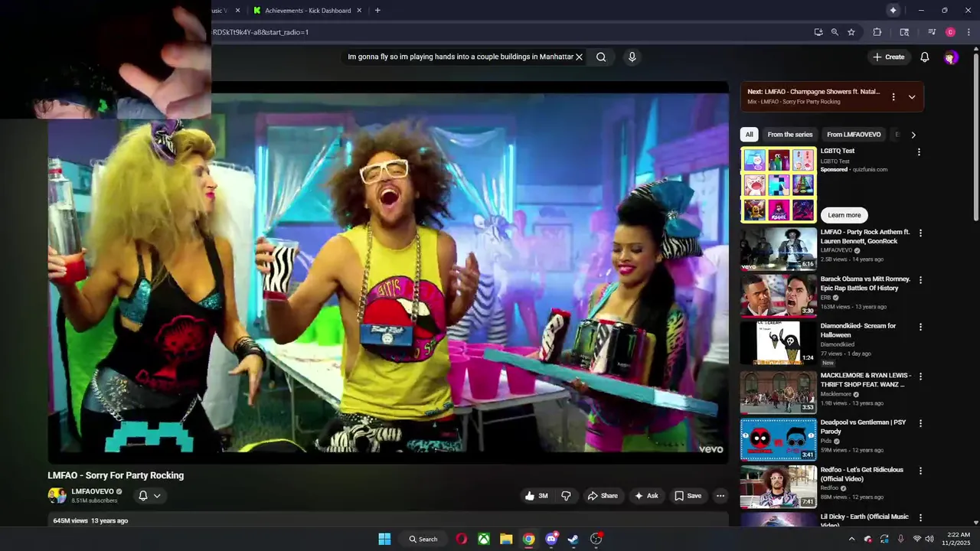Viewport: 980px width, 551px height.
Task: Click the video player to pause
Action: tap(388, 272)
